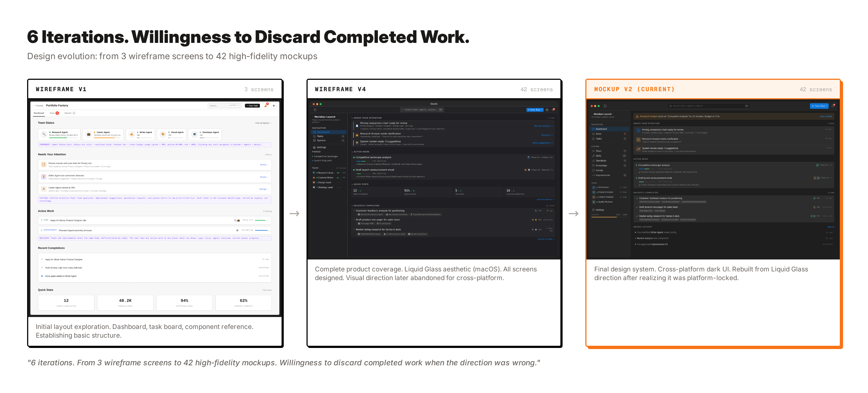Select the Dashboard tab in Wireframe V1
The height and width of the screenshot is (393, 868).
click(x=39, y=113)
